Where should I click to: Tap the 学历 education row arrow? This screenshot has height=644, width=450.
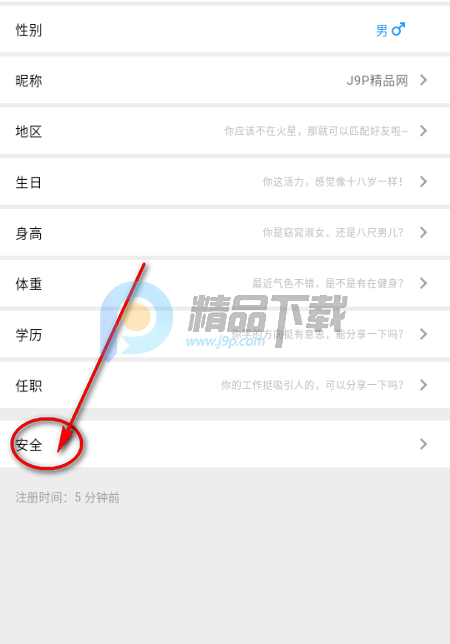coord(423,334)
